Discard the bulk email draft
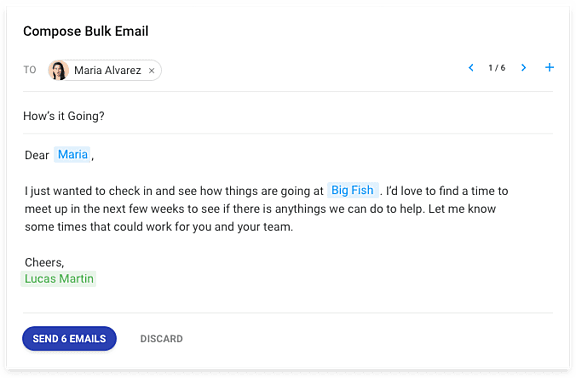Image resolution: width=576 pixels, height=378 pixels. pos(161,339)
